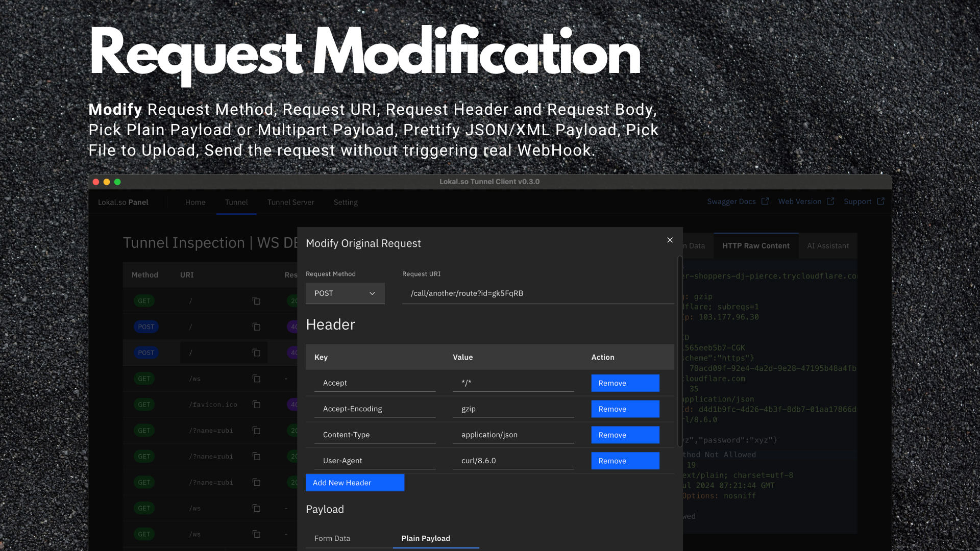980x551 pixels.
Task: Open the Setting menu tab
Action: click(346, 202)
